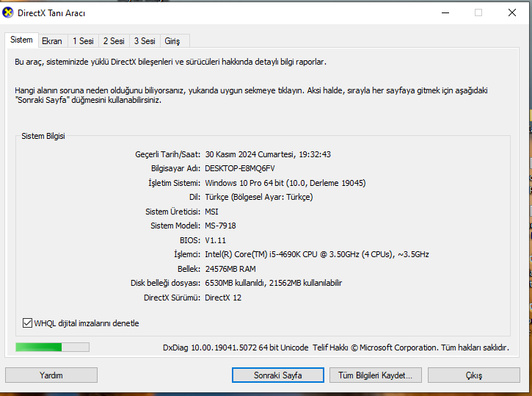This screenshot has width=532, height=396.
Task: Click computer name DESKTOP-E8MQ6FV
Action: [x=240, y=168]
